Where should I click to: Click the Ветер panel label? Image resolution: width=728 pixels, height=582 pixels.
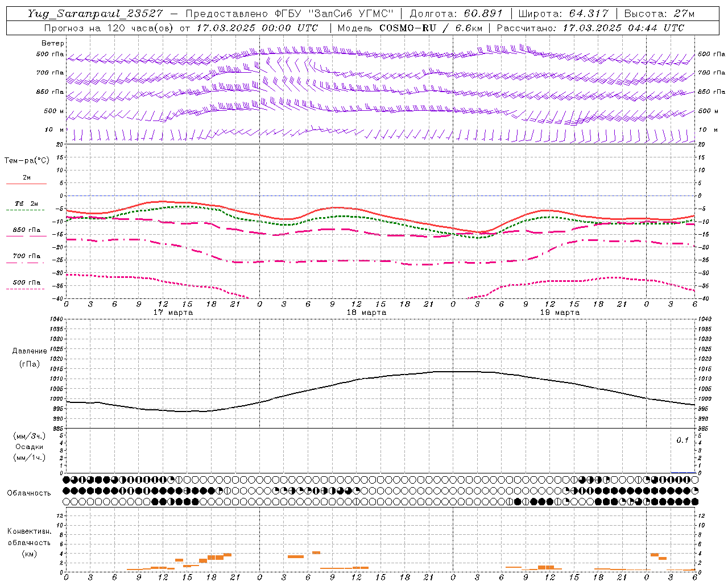pyautogui.click(x=53, y=43)
